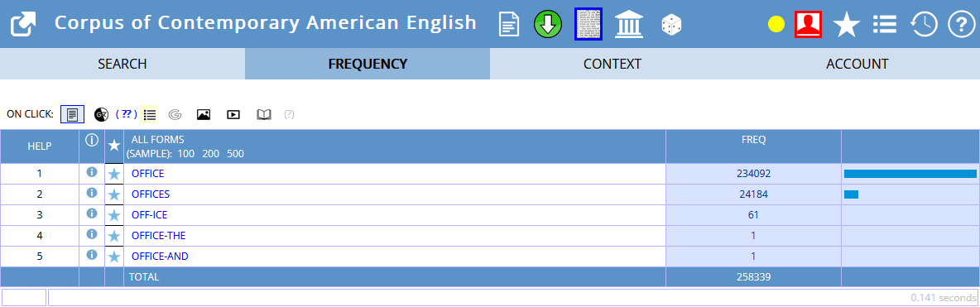Open info icon for OFFICES row

[x=91, y=193]
